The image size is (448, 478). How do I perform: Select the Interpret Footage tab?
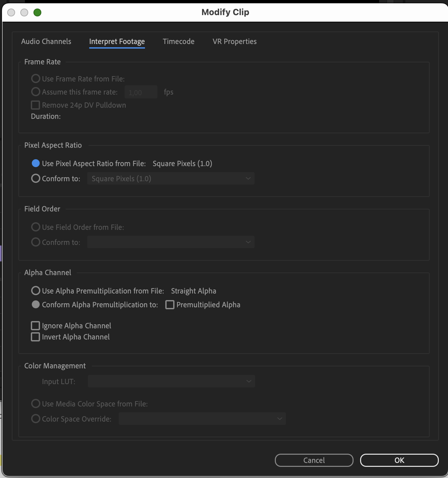pos(117,41)
